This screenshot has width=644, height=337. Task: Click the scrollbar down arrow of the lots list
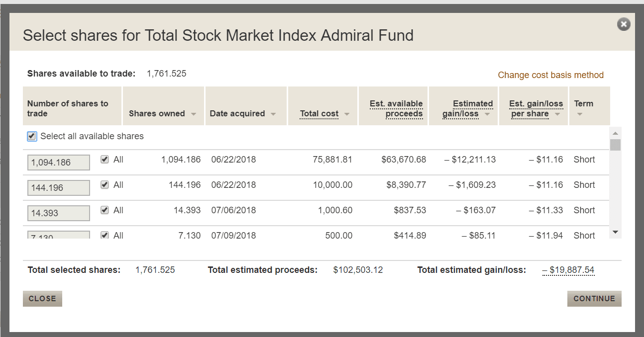point(616,232)
